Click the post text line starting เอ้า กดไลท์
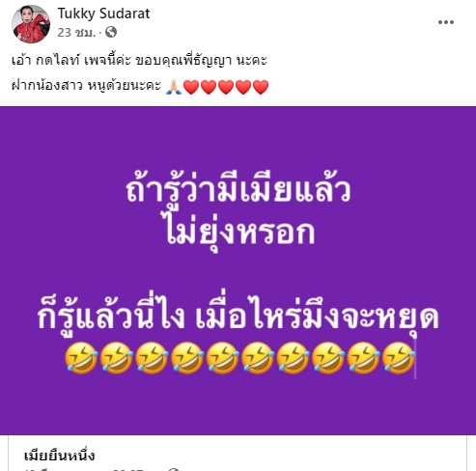Screen dimensions: 476x471 [139, 61]
